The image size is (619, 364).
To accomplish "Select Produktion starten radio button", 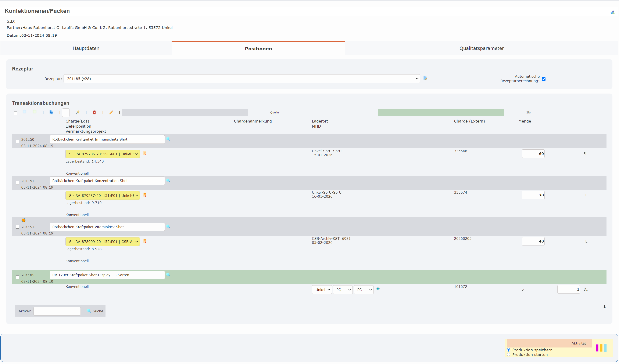I will (x=508, y=355).
